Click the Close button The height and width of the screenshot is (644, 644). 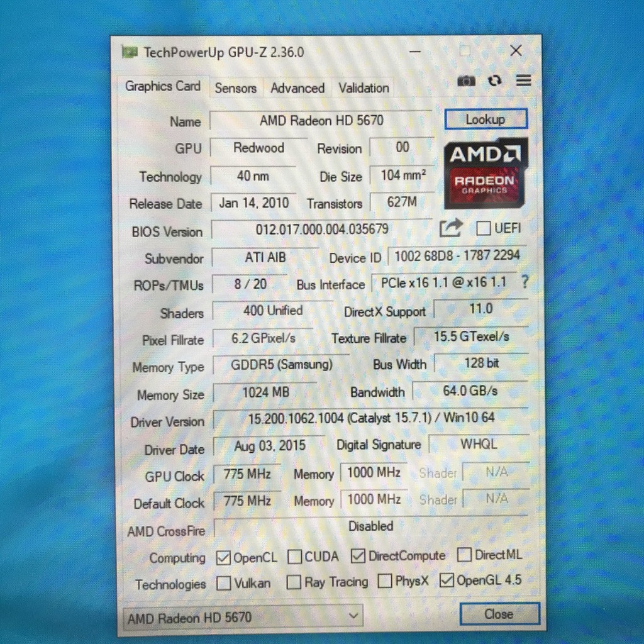(x=499, y=614)
